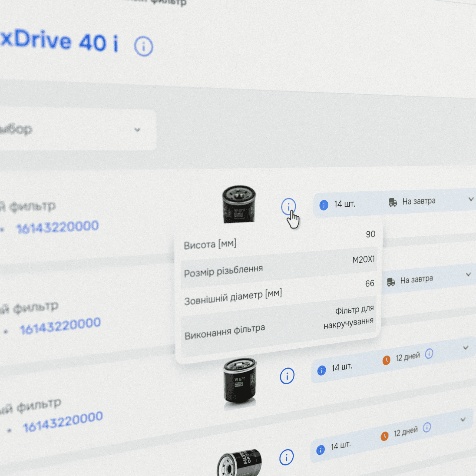Click blue info dot in first 14 шт. row
Image resolution: width=476 pixels, height=476 pixels.
324,205
